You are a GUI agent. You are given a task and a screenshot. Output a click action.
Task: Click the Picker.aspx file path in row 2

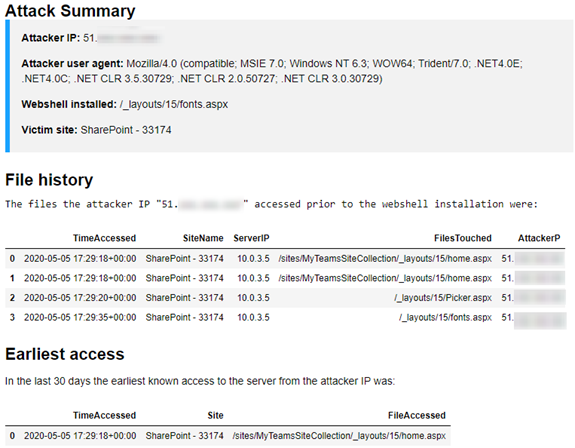click(x=443, y=298)
